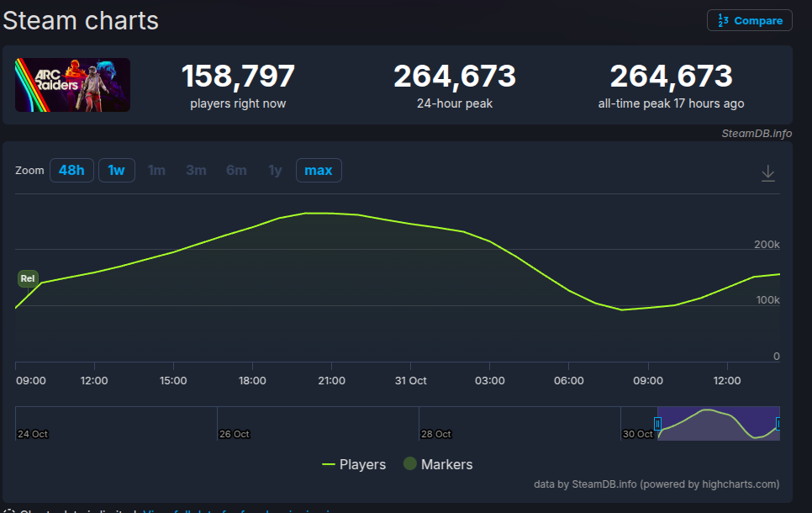The width and height of the screenshot is (812, 513).
Task: Open the data by SteamDB.info credit link
Action: 656,484
